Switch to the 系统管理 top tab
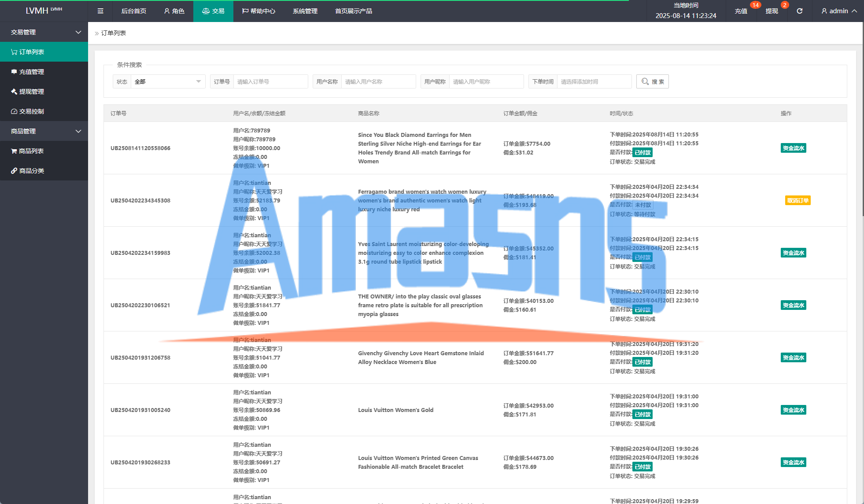This screenshot has width=864, height=504. tap(305, 11)
